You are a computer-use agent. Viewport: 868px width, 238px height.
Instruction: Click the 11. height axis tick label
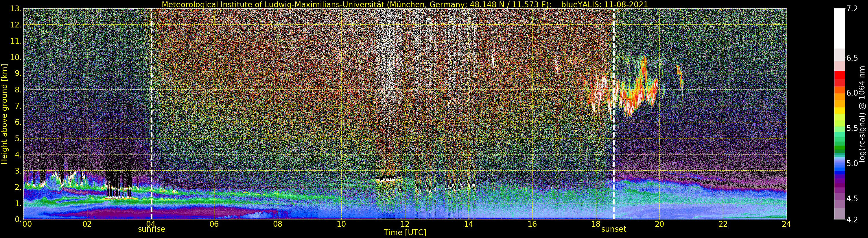coord(16,41)
